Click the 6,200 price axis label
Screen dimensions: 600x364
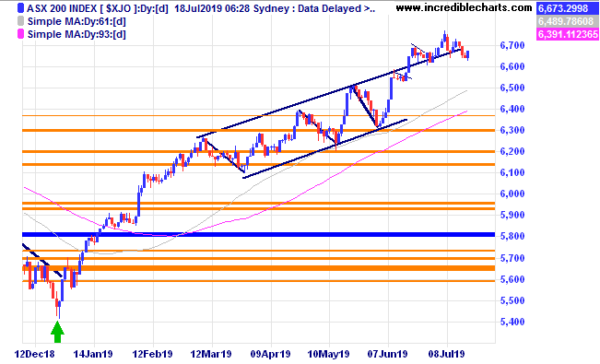tap(512, 151)
